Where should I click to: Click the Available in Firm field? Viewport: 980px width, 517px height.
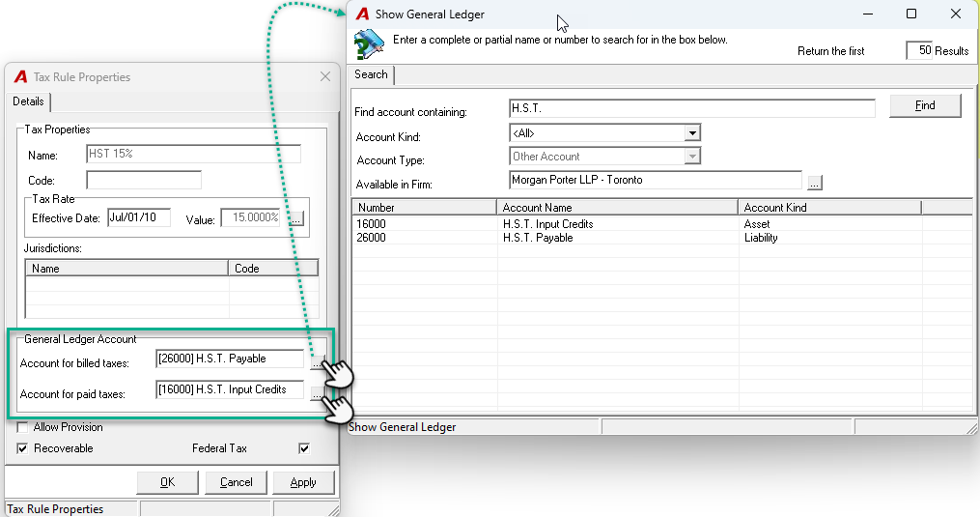[656, 181]
